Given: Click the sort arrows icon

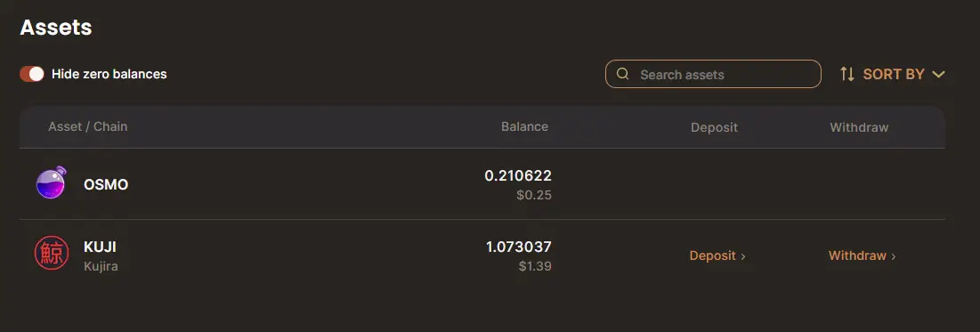Looking at the screenshot, I should click(x=846, y=74).
